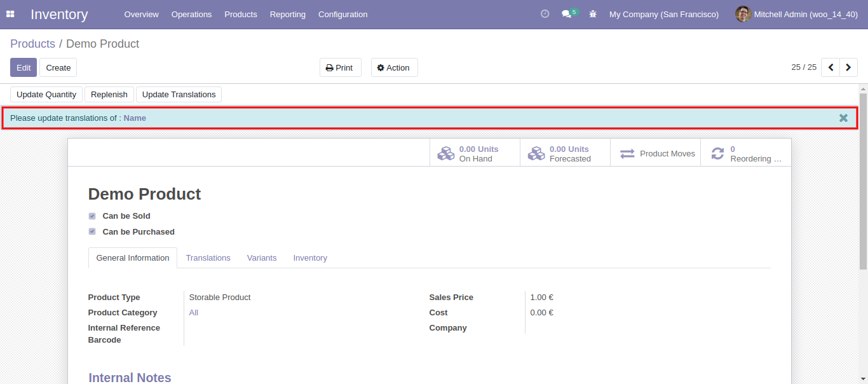
Task: Open Product Moves stat button
Action: tap(655, 154)
